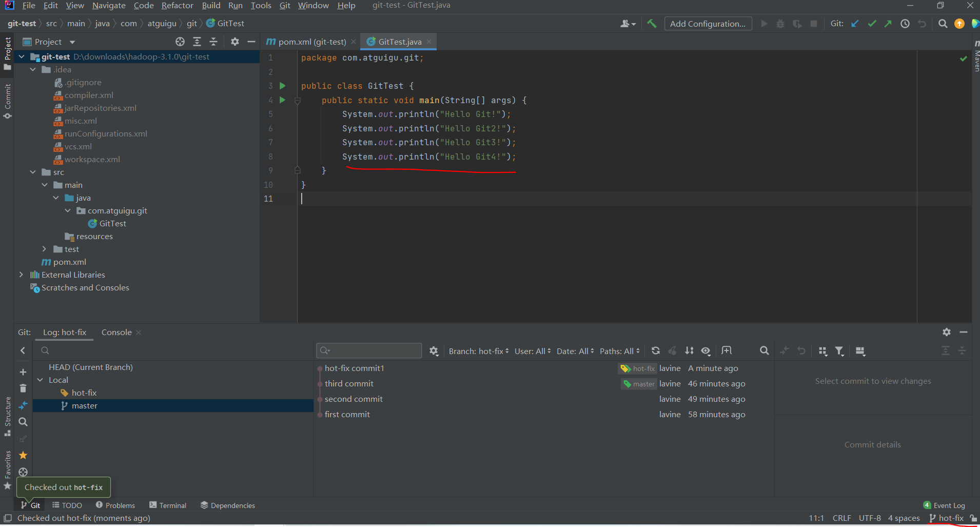Toggle the read-only lock icon in status bar
980x527 pixels.
[973, 518]
